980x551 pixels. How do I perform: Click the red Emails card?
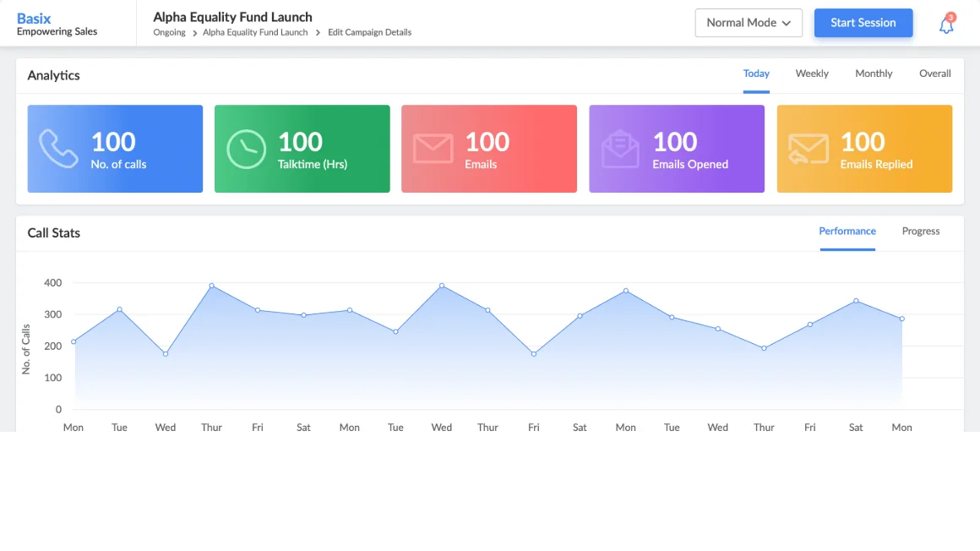pyautogui.click(x=489, y=149)
